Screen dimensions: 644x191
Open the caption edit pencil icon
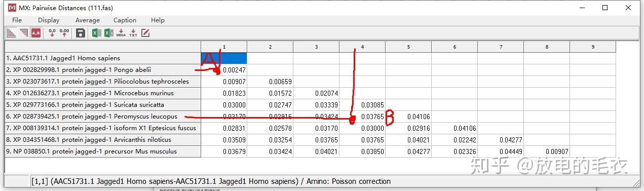coord(145,33)
